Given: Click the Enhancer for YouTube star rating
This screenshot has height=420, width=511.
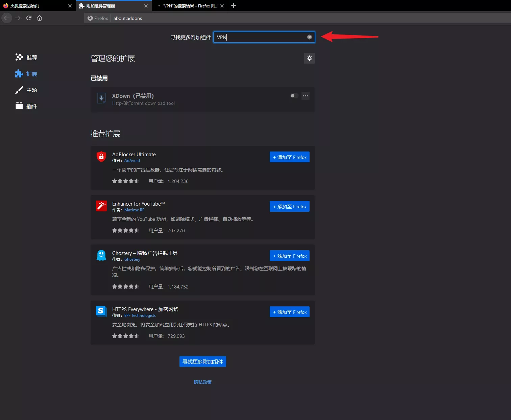Looking at the screenshot, I should (x=126, y=230).
